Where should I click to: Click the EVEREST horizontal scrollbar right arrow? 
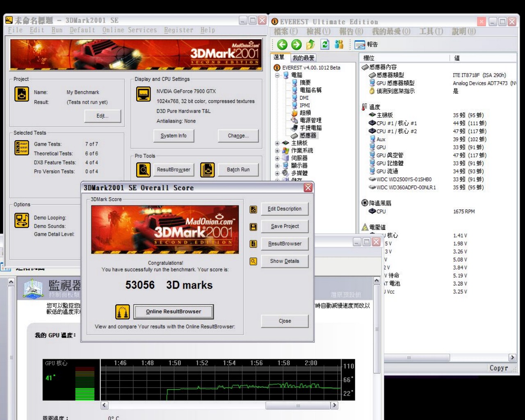512,358
